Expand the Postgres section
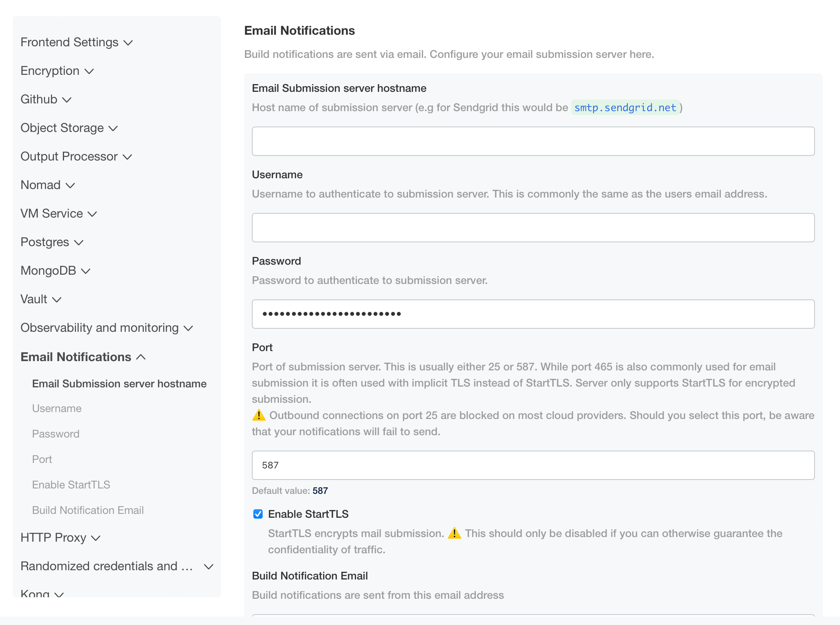Viewport: 840px width, 625px height. click(x=52, y=242)
